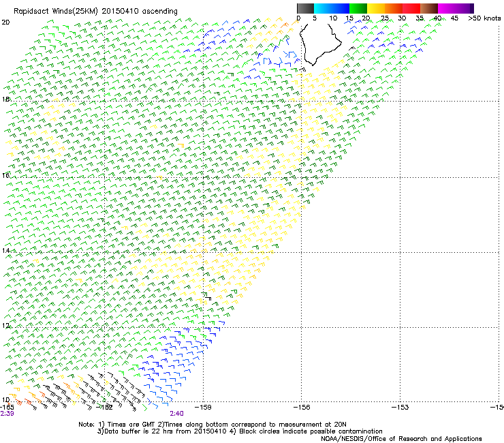Click the NOAA/NESDIS credit line

pyautogui.click(x=401, y=439)
